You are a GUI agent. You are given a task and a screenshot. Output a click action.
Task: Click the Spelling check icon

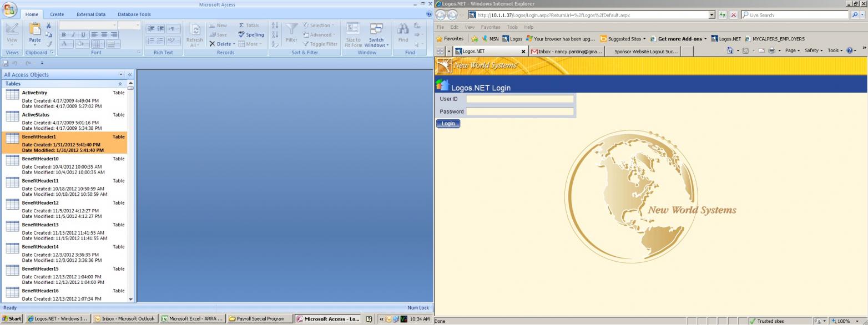pyautogui.click(x=242, y=34)
